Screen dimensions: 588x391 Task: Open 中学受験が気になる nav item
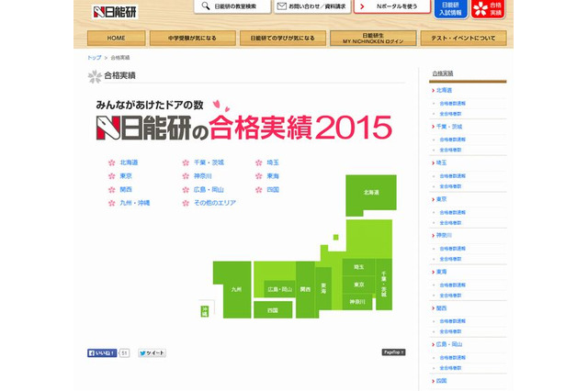[192, 38]
